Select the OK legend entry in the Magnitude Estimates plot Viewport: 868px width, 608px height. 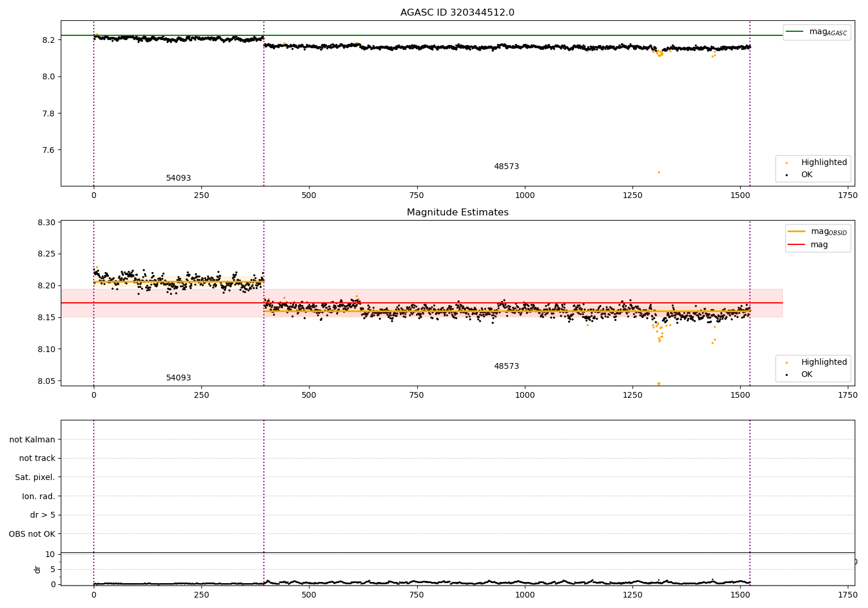[x=799, y=375]
